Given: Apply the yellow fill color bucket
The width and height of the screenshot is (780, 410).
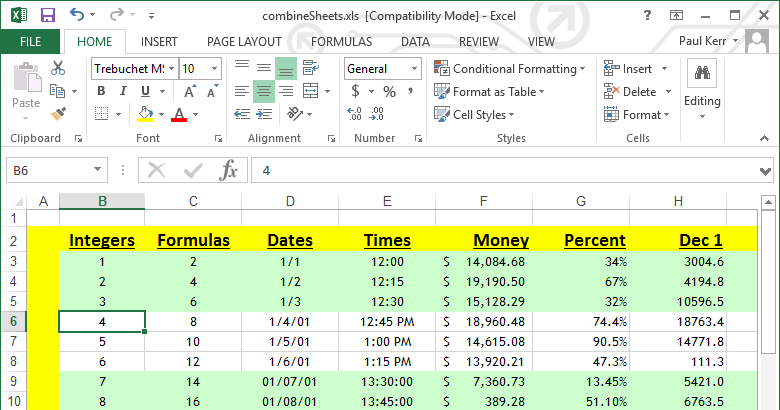Looking at the screenshot, I should pos(145,114).
